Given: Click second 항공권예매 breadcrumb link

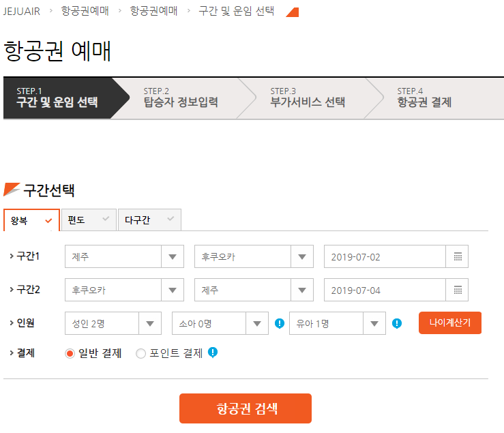Looking at the screenshot, I should (153, 11).
